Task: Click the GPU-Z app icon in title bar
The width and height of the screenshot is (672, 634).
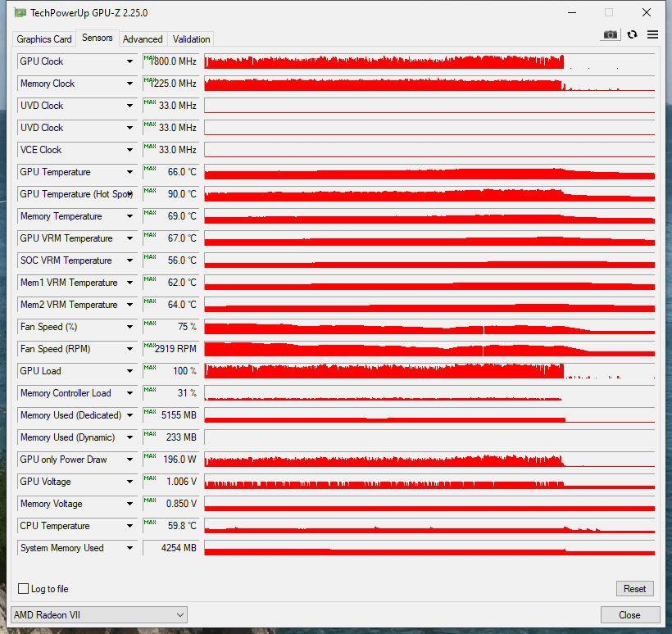Action: pyautogui.click(x=20, y=13)
